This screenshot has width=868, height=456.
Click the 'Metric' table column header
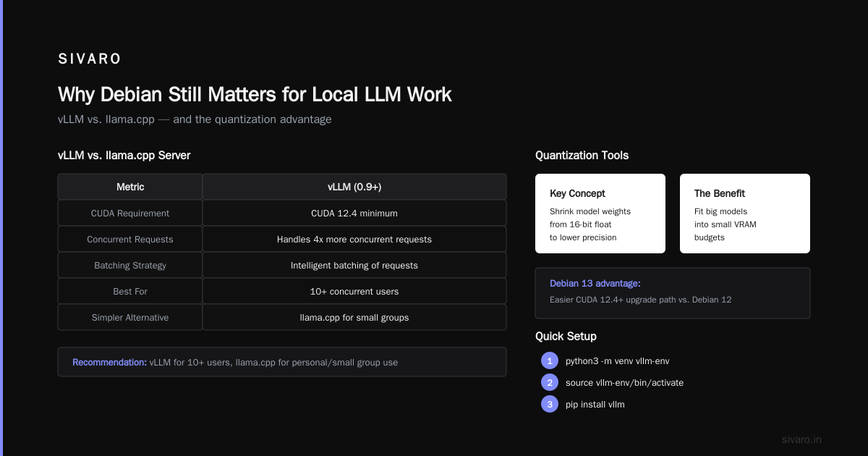[130, 187]
